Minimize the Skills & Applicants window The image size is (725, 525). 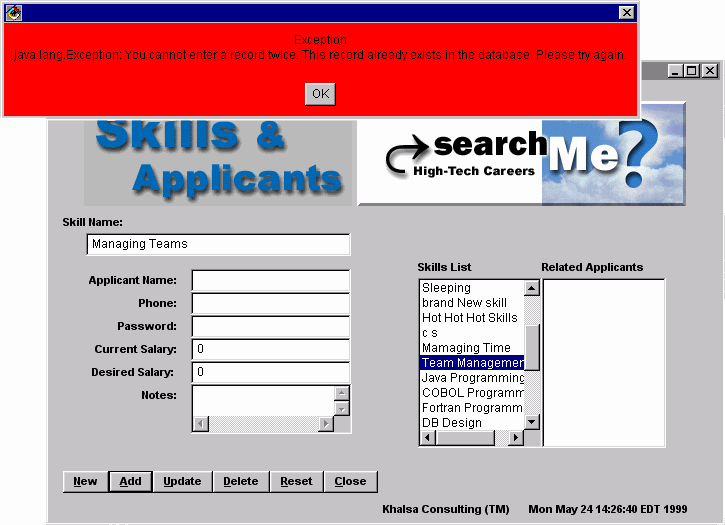pyautogui.click(x=675, y=71)
